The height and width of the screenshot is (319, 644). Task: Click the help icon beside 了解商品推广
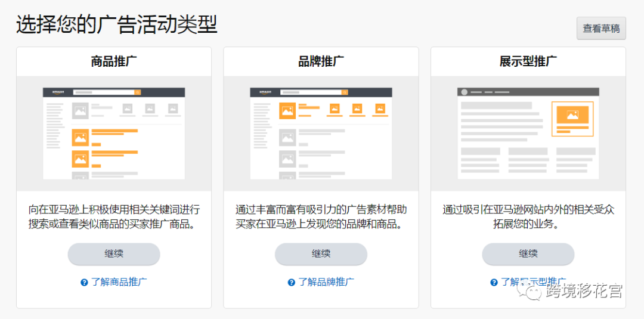[85, 283]
